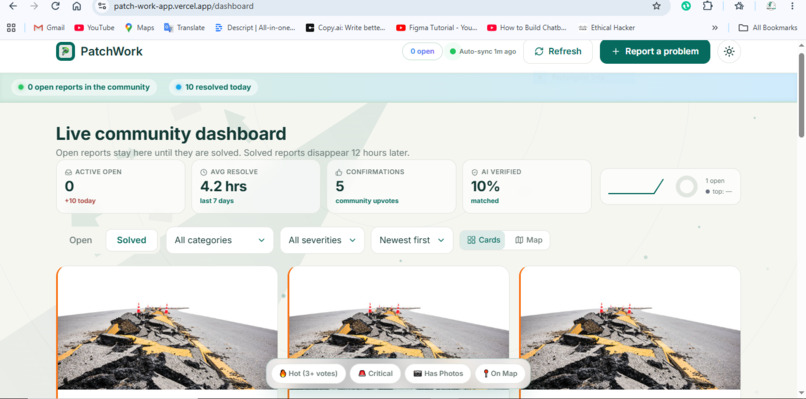The height and width of the screenshot is (399, 806).
Task: Open the apps grid in bookmarks bar
Action: pos(11,28)
